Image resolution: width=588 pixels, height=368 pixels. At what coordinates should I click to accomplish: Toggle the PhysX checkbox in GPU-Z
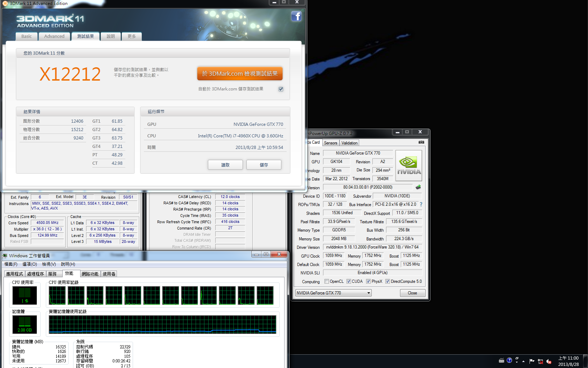point(368,281)
